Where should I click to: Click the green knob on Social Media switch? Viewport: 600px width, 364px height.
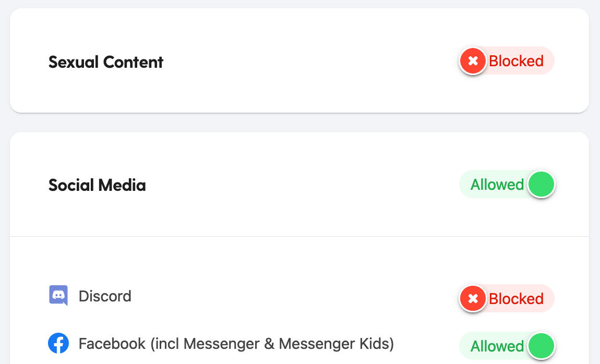(x=541, y=185)
